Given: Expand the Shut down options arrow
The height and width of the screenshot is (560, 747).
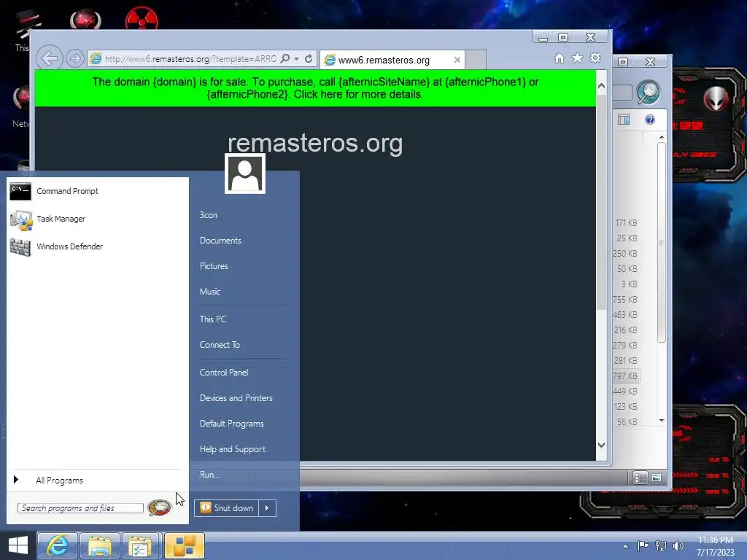Looking at the screenshot, I should [267, 508].
